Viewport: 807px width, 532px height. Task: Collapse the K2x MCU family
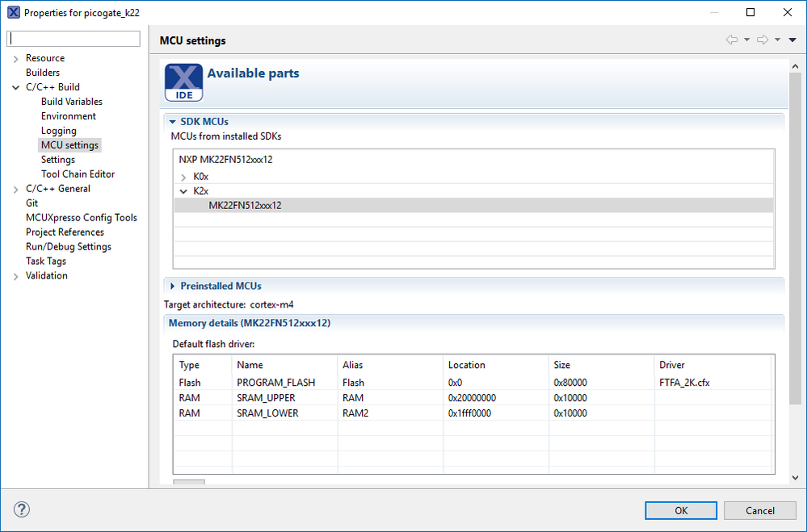(x=183, y=191)
